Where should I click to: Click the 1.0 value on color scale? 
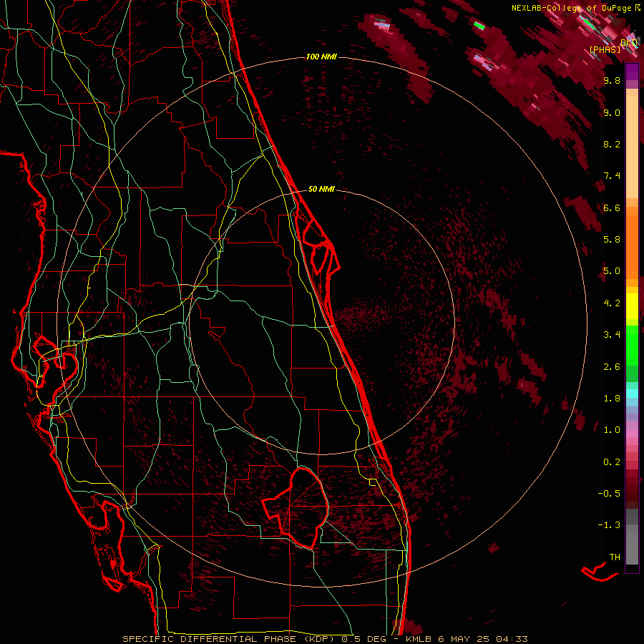pos(612,430)
